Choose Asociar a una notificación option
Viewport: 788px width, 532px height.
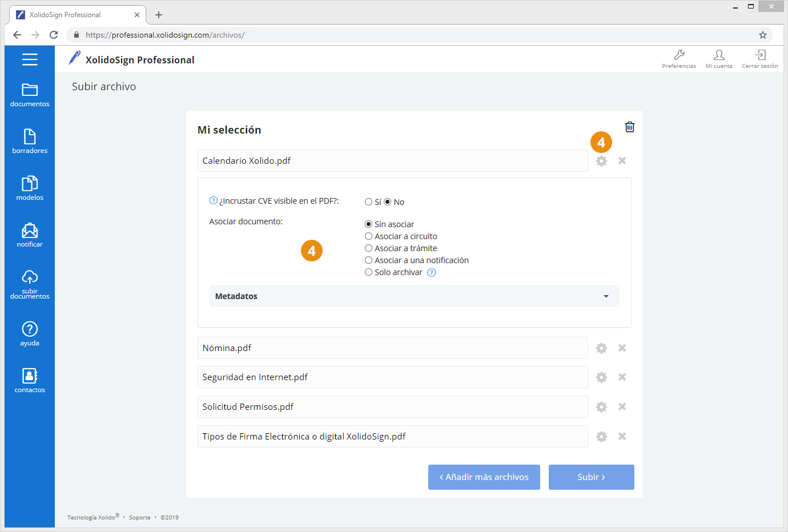pos(368,260)
